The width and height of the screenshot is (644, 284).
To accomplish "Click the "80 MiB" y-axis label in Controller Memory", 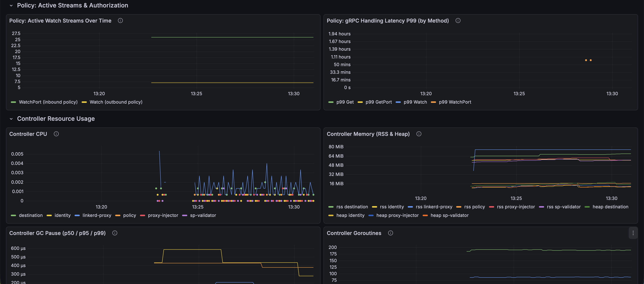I will tap(336, 147).
